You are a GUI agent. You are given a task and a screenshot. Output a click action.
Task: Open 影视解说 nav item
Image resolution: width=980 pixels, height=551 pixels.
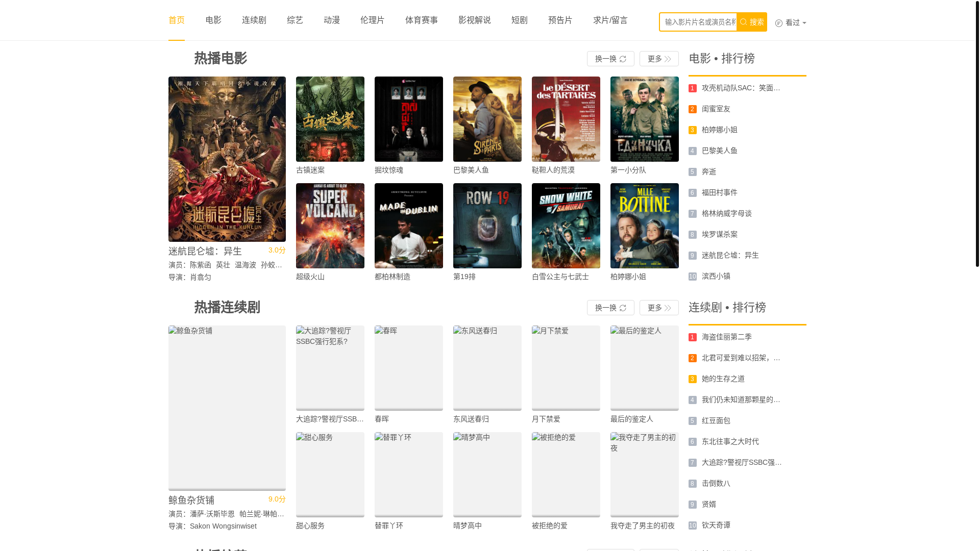pyautogui.click(x=475, y=20)
